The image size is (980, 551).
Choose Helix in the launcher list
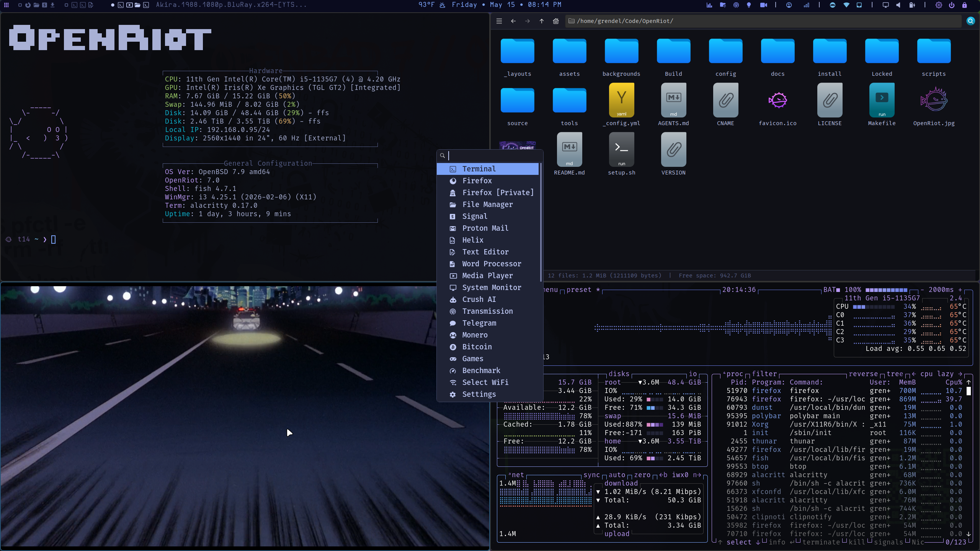pos(488,240)
